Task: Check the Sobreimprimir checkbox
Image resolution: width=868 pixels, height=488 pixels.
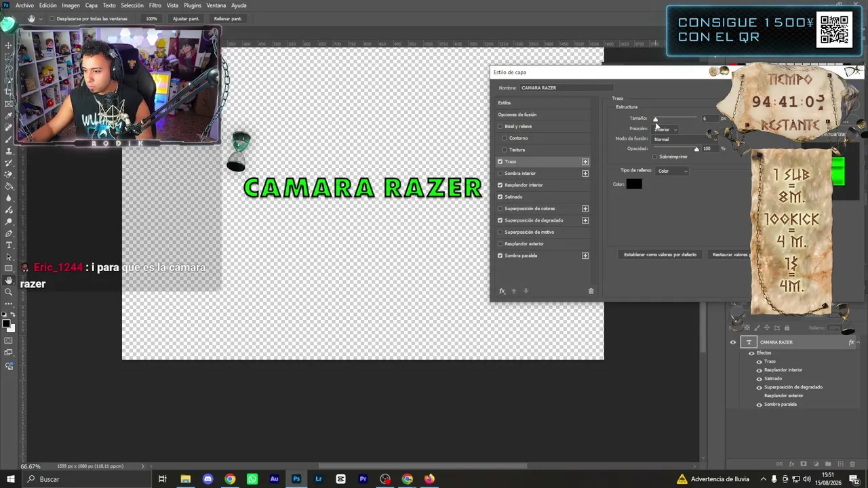Action: [655, 157]
